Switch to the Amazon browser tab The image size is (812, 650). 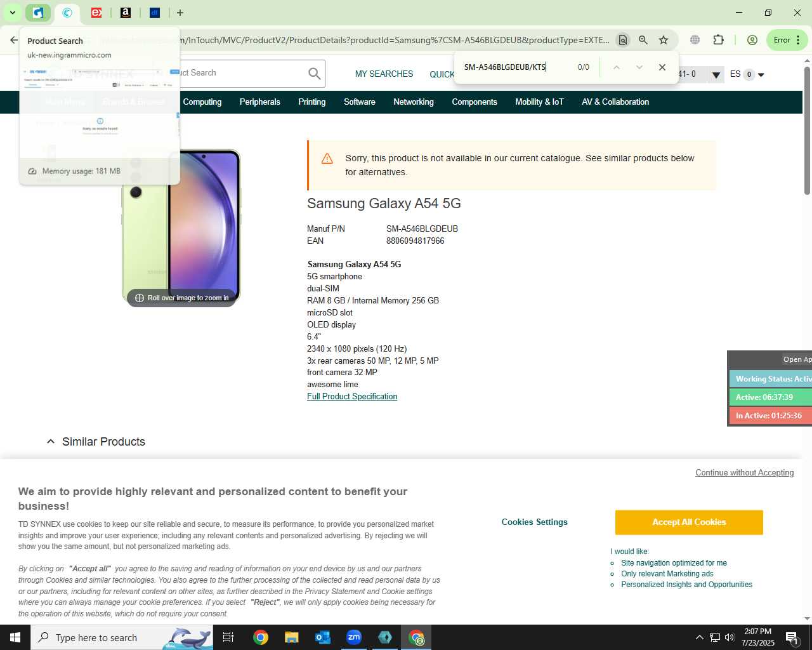[126, 13]
